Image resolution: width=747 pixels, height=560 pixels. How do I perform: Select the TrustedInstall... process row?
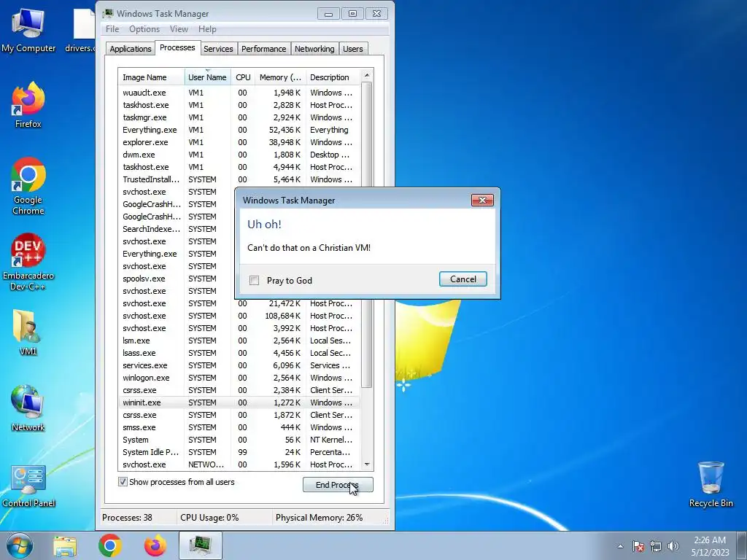pyautogui.click(x=239, y=179)
